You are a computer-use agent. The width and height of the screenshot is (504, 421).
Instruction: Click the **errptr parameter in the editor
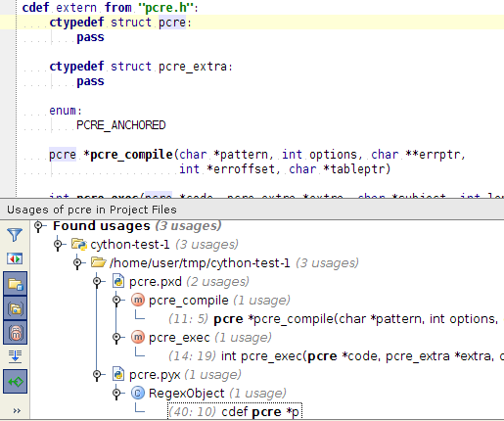pos(433,155)
